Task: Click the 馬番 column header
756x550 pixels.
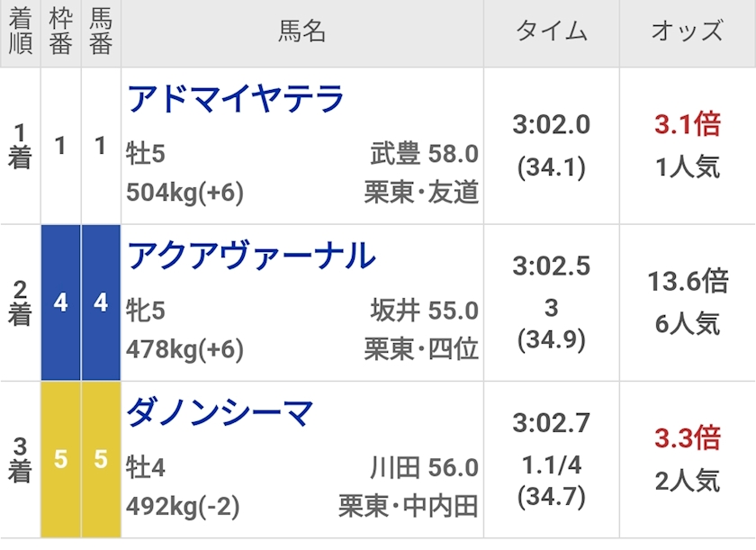Action: pyautogui.click(x=101, y=33)
